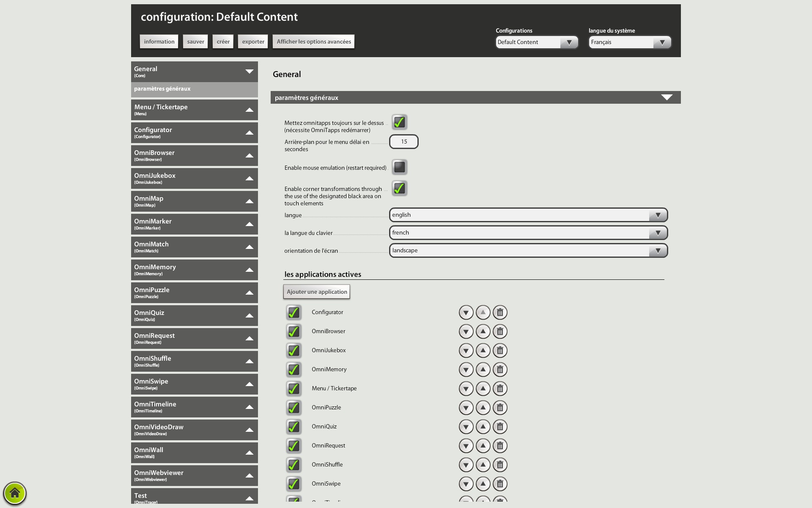812x508 pixels.
Task: Delete OmniShuffle from active applications
Action: pos(500,465)
